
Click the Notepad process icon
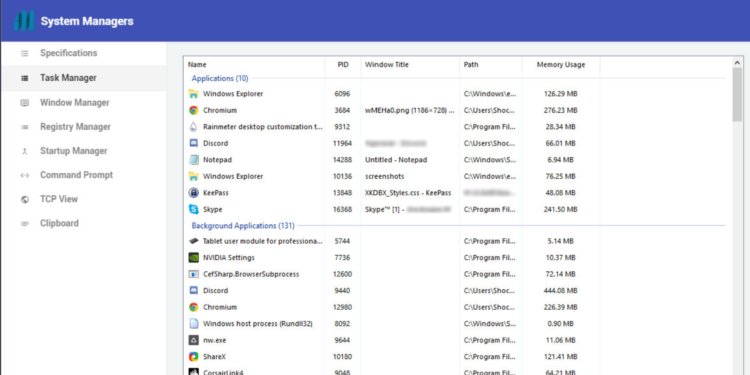[x=193, y=160]
